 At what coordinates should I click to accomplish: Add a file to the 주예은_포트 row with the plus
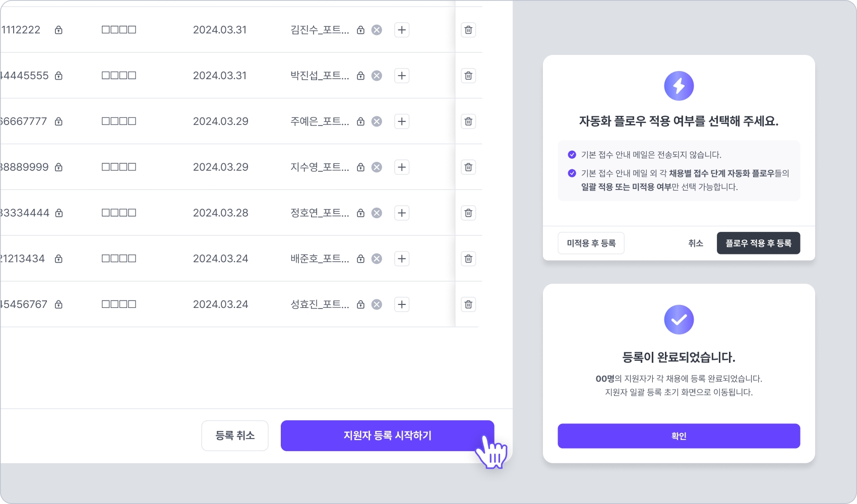coord(402,121)
